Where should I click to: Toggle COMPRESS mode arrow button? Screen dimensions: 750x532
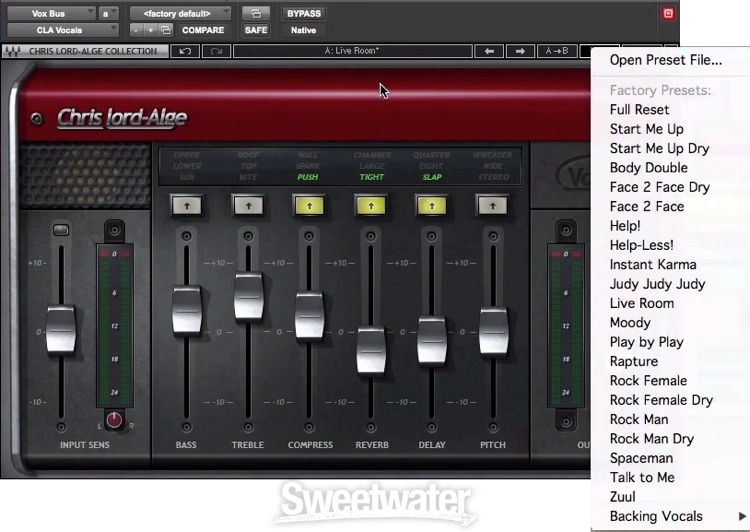pyautogui.click(x=309, y=206)
